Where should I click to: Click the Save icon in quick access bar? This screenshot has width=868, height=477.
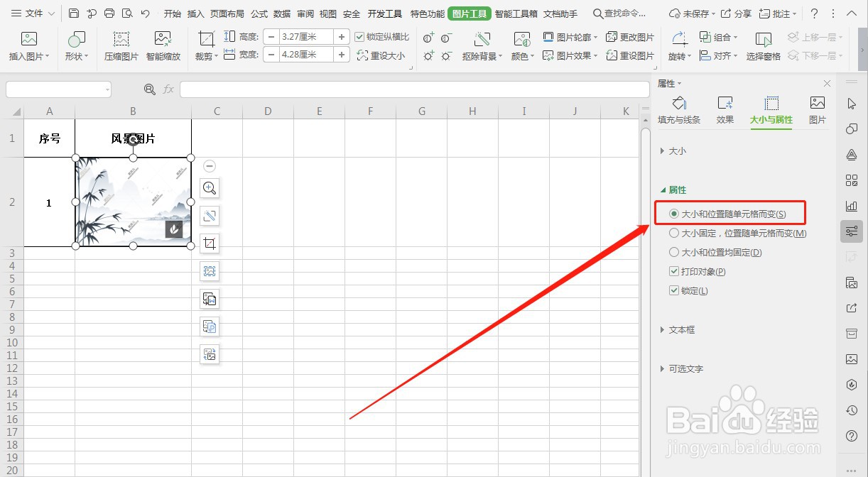click(x=74, y=13)
